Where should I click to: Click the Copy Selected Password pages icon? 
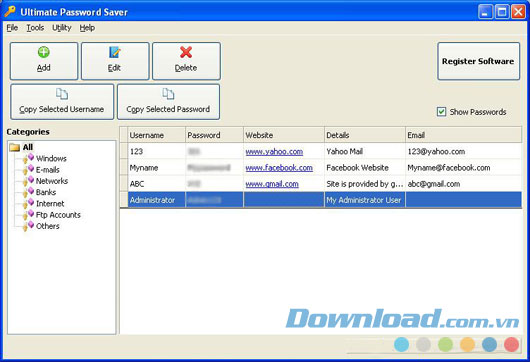(168, 94)
